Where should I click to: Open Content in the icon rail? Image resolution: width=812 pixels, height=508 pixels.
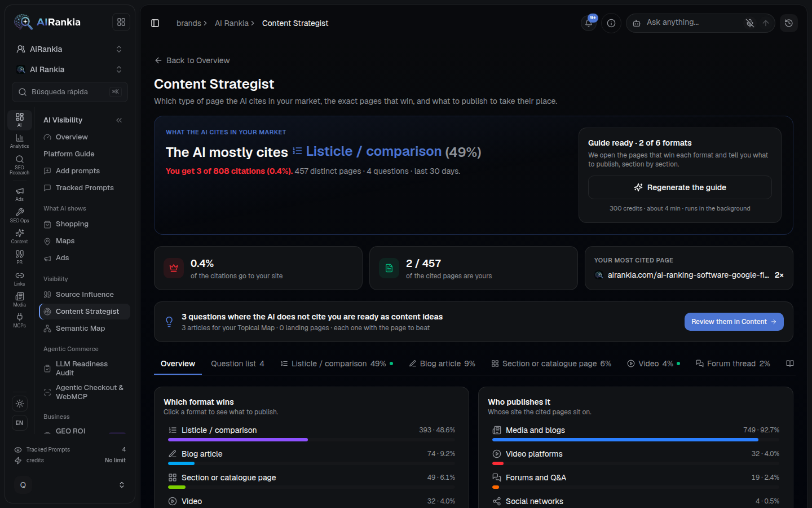19,237
